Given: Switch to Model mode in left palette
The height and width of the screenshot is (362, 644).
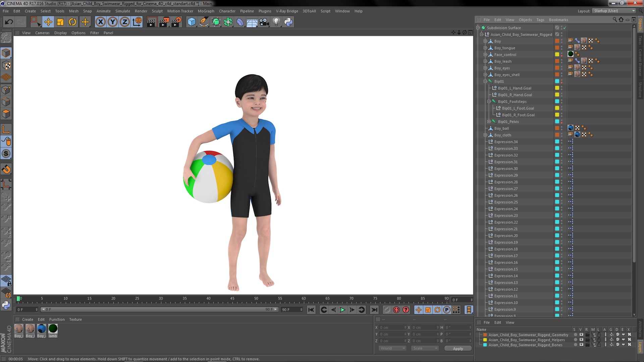Looking at the screenshot, I should point(6,53).
